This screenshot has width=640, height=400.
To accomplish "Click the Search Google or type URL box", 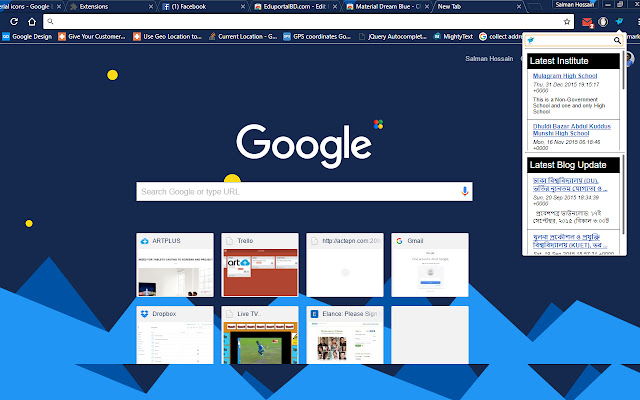I will tap(304, 191).
